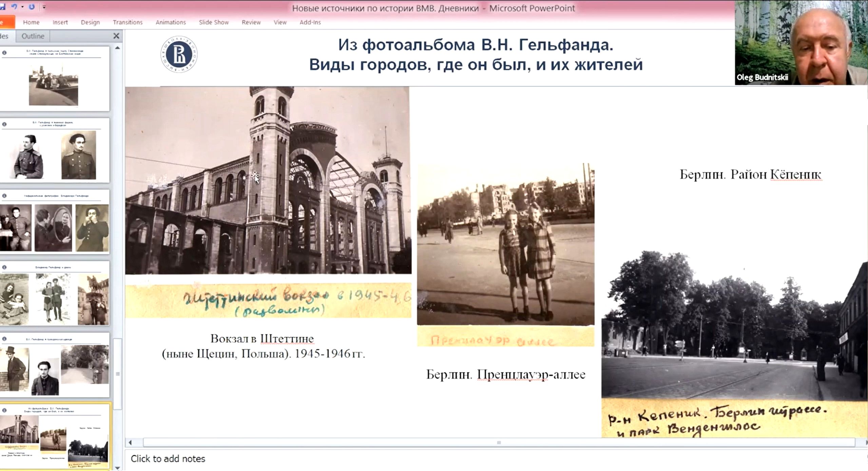This screenshot has height=471, width=868.
Task: Click the Redo/Repeat icon
Action: click(32, 6)
